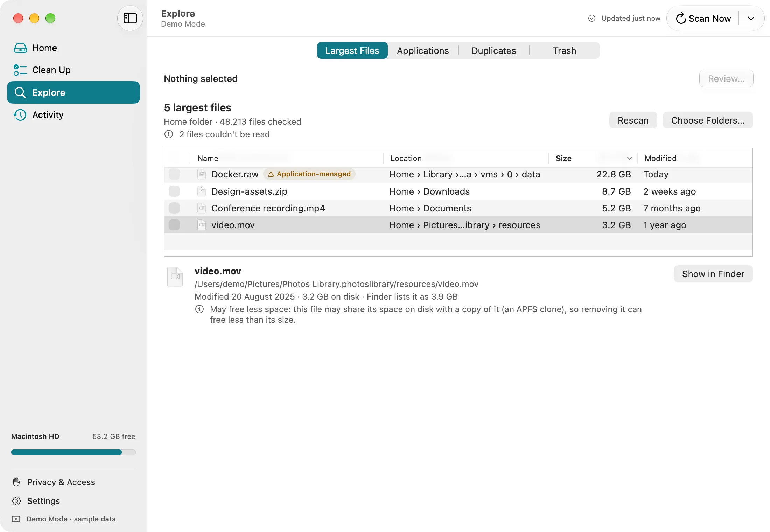This screenshot has height=532, width=770.
Task: Click the warning icon beside files couldn't be read
Action: (169, 134)
